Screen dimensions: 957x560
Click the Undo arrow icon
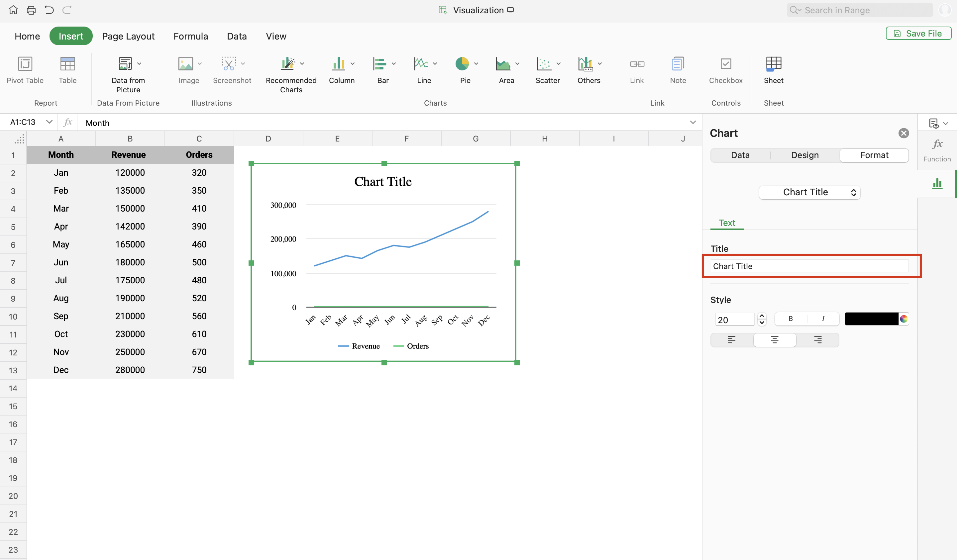tap(49, 10)
